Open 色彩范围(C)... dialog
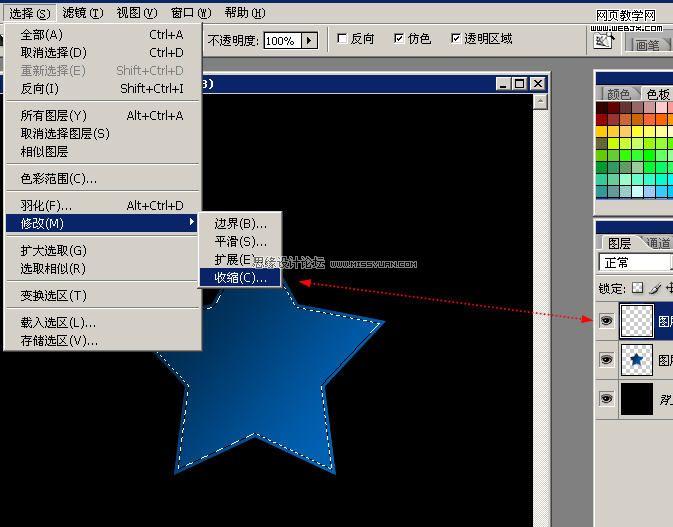The width and height of the screenshot is (673, 527). [x=102, y=179]
